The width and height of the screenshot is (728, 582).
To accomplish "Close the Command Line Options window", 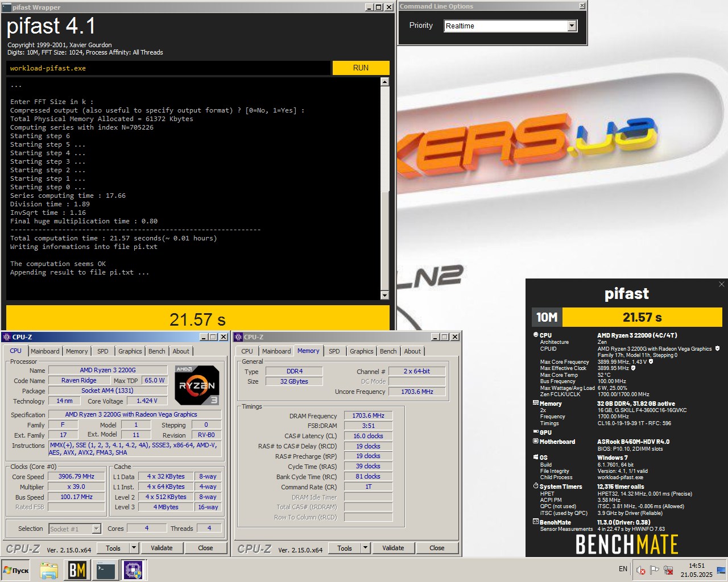I will pos(582,6).
